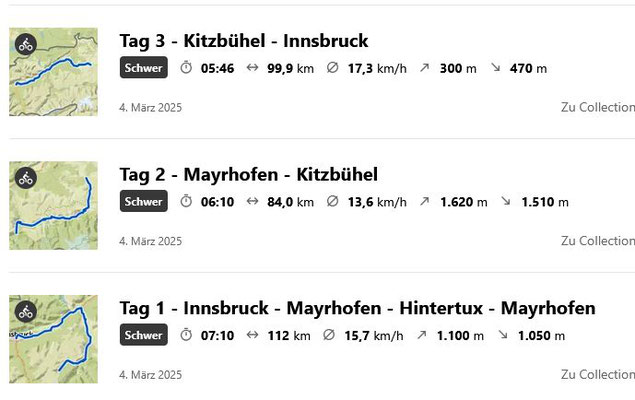Viewport: 635px width, 400px height.
Task: Click the stopwatch duration icon for Tag 3
Action: click(186, 67)
